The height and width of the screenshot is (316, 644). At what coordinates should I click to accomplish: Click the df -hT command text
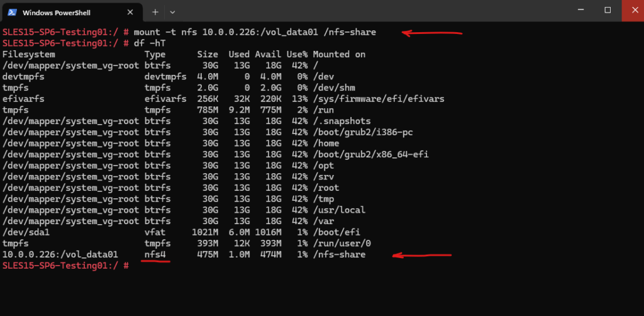(x=150, y=43)
